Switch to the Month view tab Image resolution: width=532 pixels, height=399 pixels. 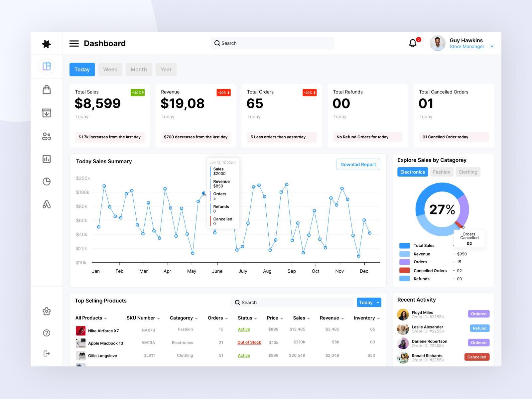[x=139, y=69]
